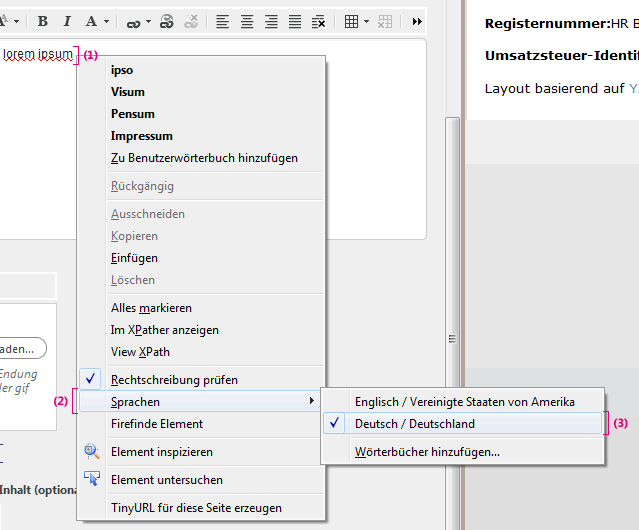
Task: Open the text color dropdown arrow
Action: pos(106,21)
